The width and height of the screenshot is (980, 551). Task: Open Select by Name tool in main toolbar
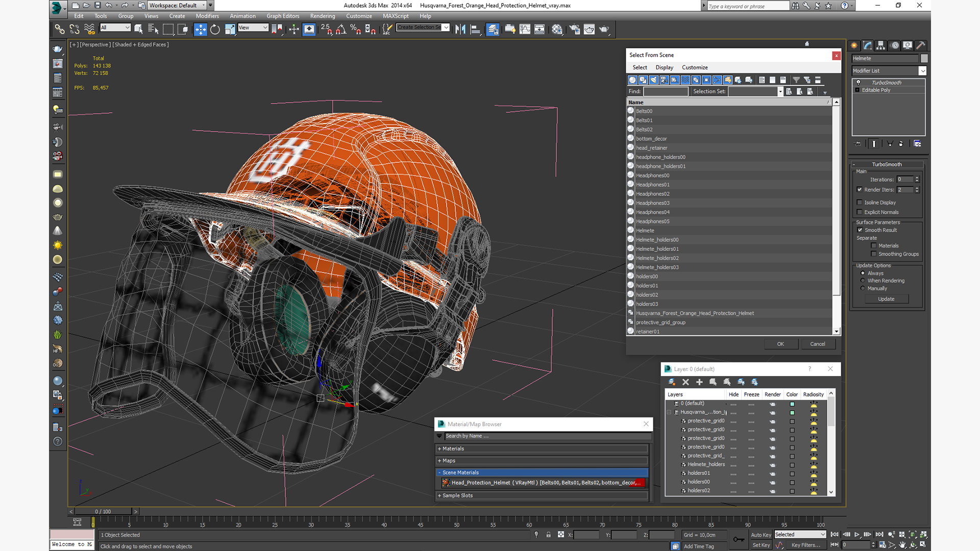pos(153,30)
